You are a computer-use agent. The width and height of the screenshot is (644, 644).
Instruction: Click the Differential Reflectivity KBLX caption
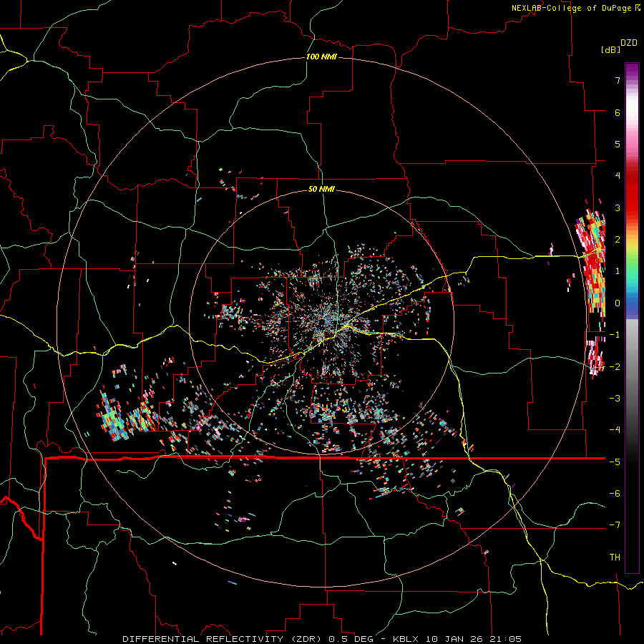[x=322, y=639]
